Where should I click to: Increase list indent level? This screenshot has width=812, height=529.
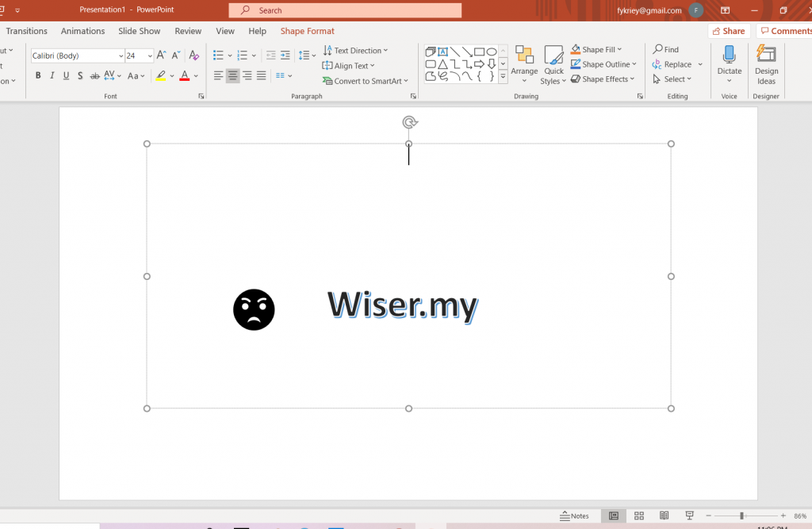[285, 55]
